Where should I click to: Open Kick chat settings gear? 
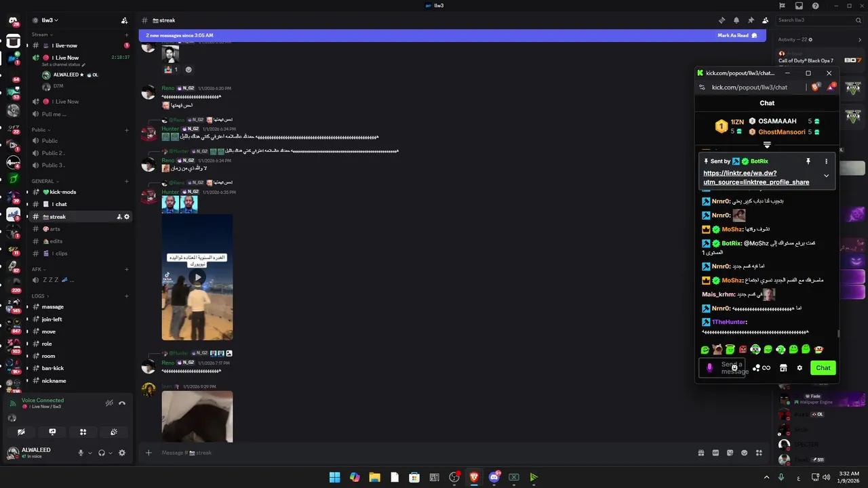(x=800, y=367)
